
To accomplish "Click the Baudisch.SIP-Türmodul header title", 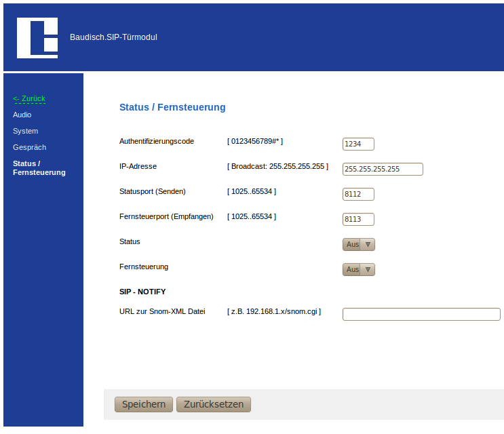I will point(113,37).
